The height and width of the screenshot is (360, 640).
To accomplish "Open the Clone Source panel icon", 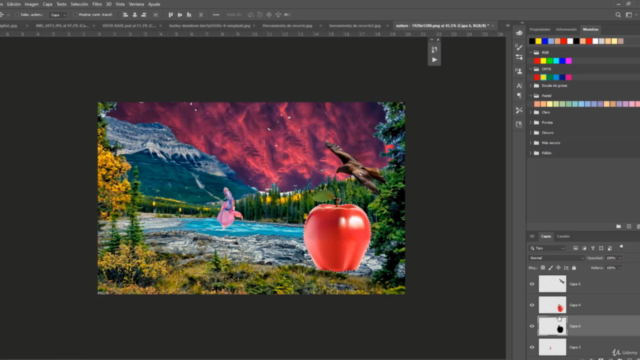I will (519, 71).
